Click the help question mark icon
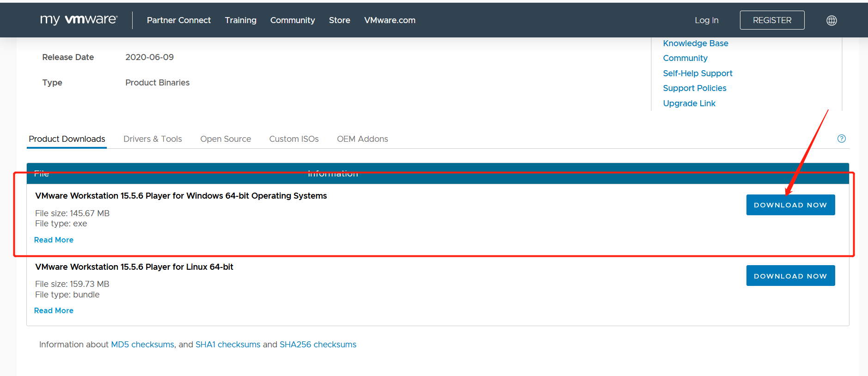 pos(842,139)
